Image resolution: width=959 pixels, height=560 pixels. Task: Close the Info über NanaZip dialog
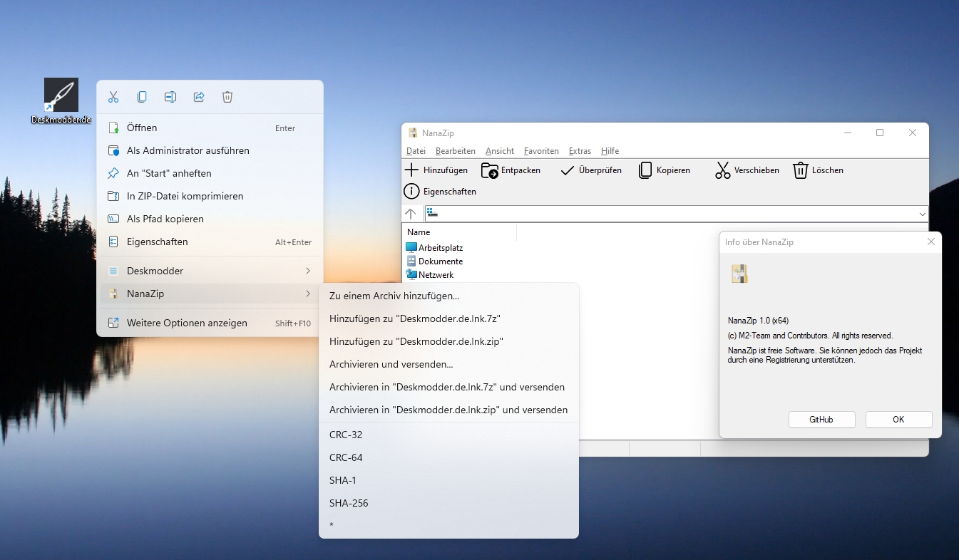(930, 242)
